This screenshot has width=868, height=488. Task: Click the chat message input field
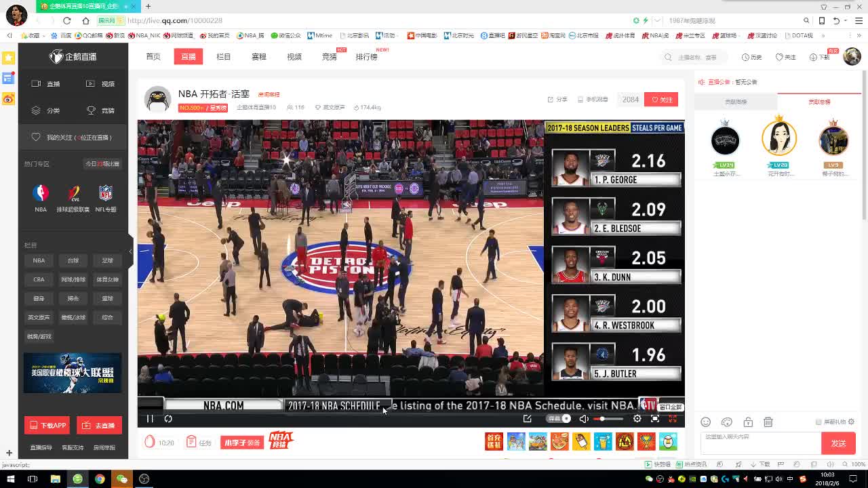tap(759, 443)
